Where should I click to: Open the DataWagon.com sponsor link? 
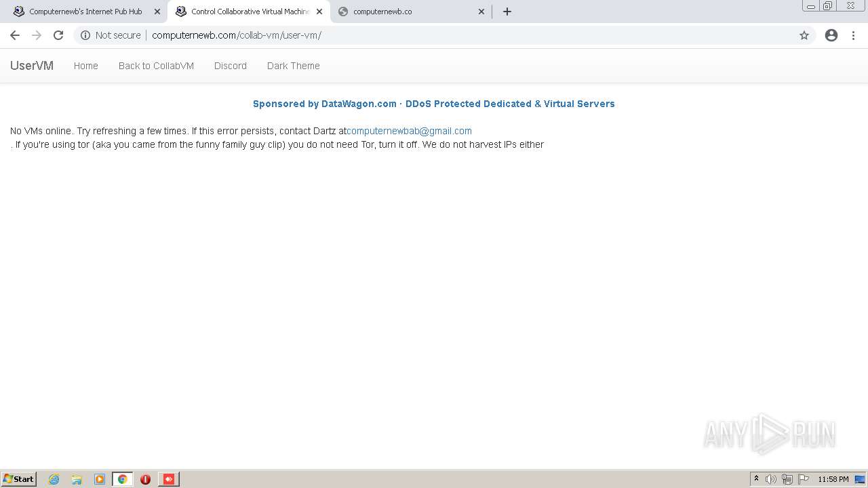pyautogui.click(x=434, y=104)
